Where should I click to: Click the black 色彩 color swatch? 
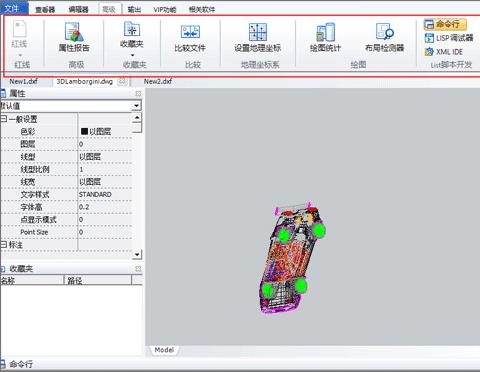click(x=84, y=131)
